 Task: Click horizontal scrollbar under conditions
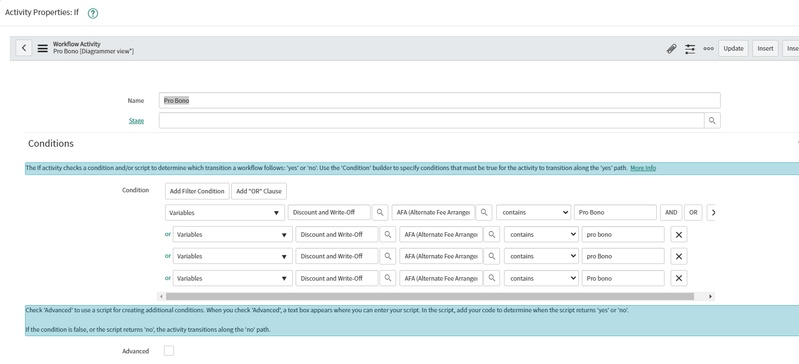(430, 296)
